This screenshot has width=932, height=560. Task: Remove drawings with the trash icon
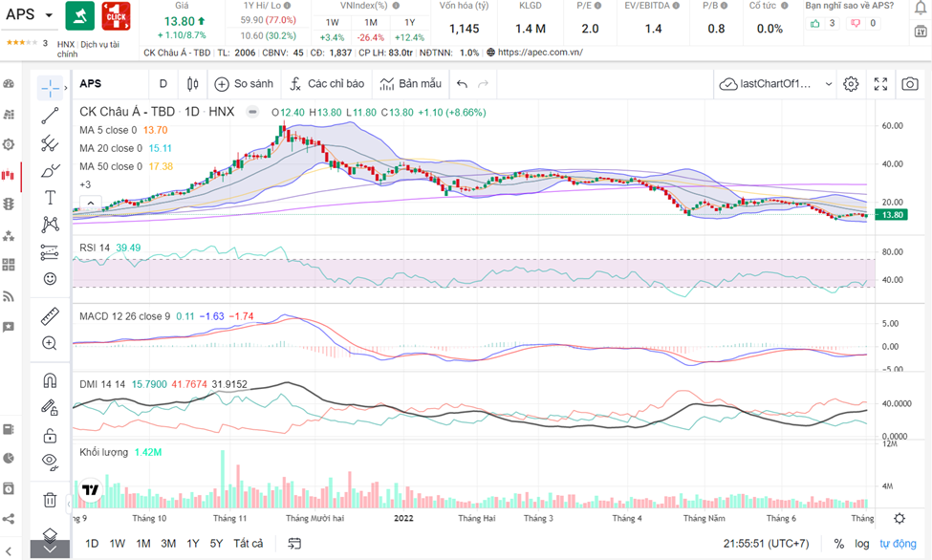[50, 499]
